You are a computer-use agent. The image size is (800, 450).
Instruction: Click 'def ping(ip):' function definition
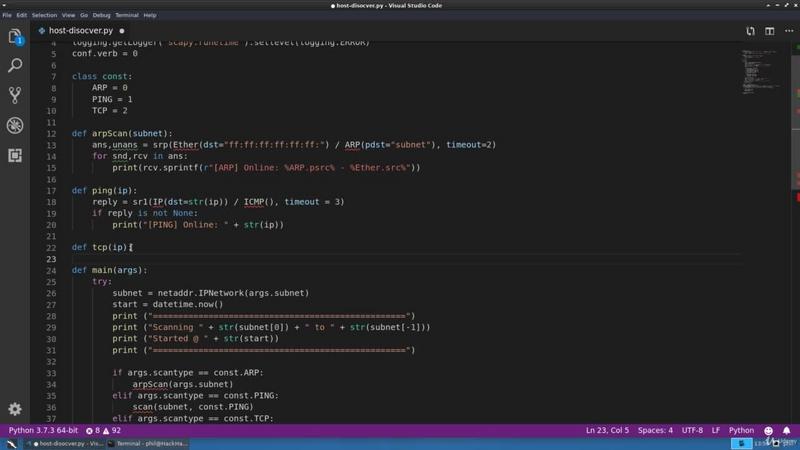[104, 191]
